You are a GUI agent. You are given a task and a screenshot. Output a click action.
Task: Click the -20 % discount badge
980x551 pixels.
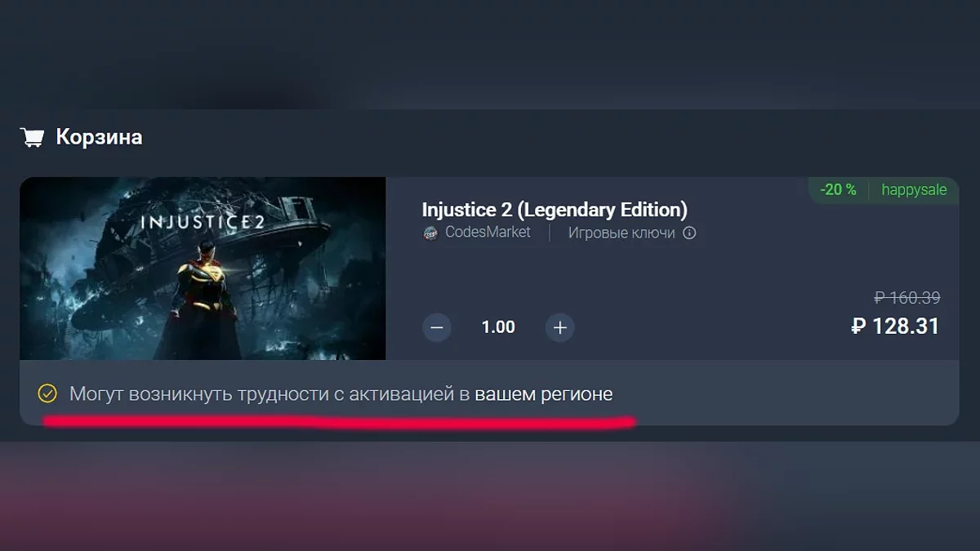coord(839,190)
